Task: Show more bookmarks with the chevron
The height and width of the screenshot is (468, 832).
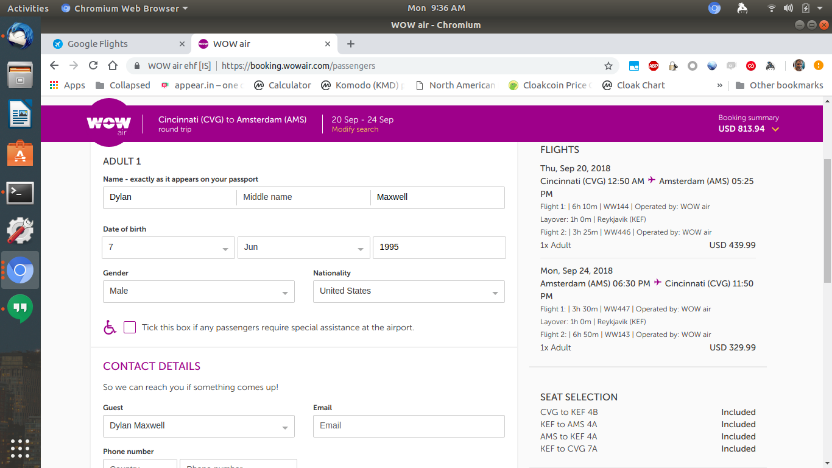Action: coord(720,85)
